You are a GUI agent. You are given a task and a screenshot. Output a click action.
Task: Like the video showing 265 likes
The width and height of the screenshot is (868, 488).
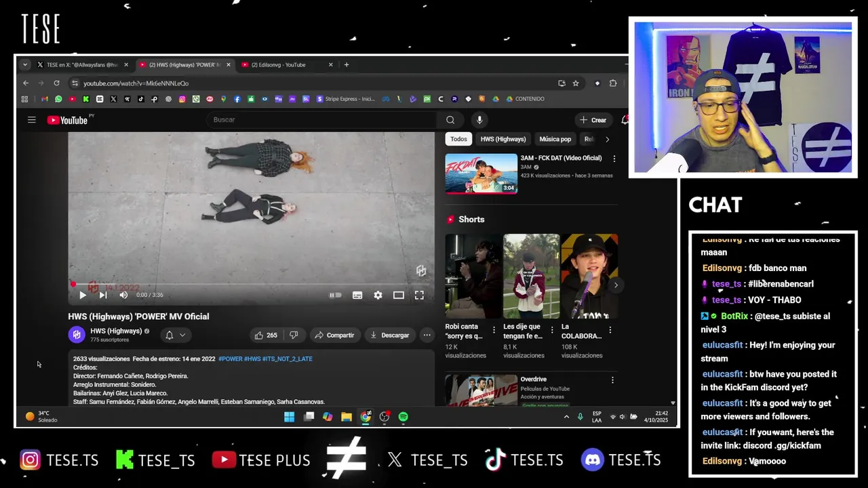[x=265, y=335]
